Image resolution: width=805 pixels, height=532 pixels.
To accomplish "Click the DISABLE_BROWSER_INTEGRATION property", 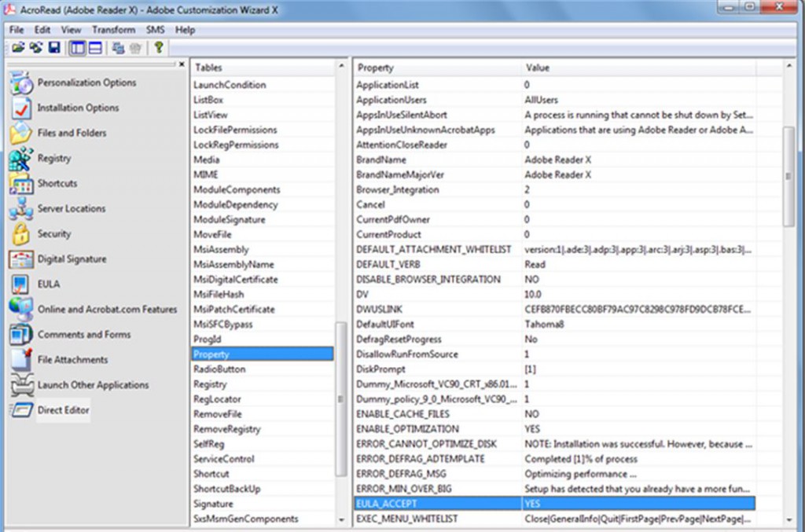I will (x=428, y=279).
